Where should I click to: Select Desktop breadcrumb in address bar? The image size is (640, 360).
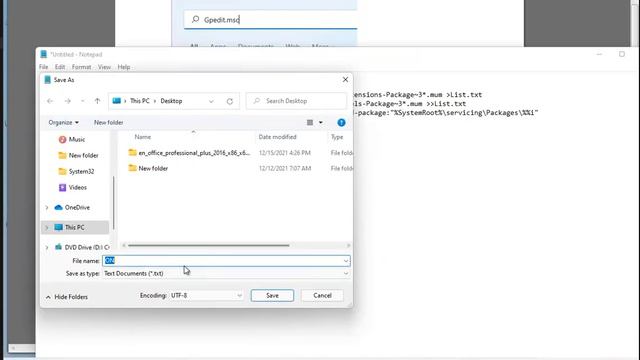pyautogui.click(x=171, y=101)
